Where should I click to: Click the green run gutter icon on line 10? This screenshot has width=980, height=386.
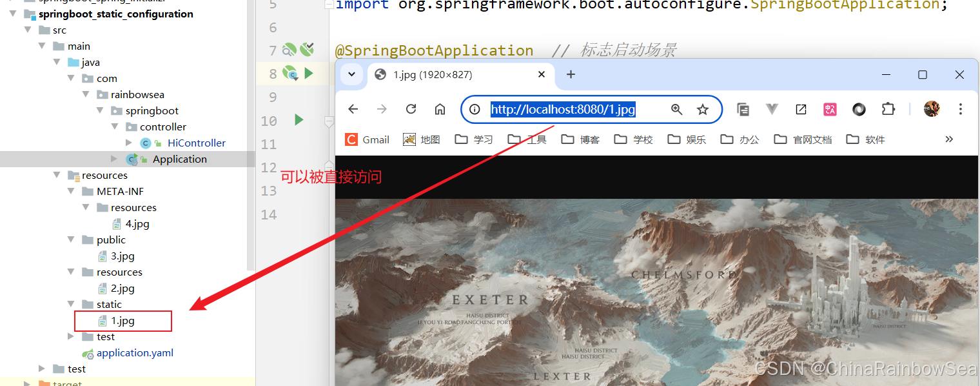tap(299, 119)
